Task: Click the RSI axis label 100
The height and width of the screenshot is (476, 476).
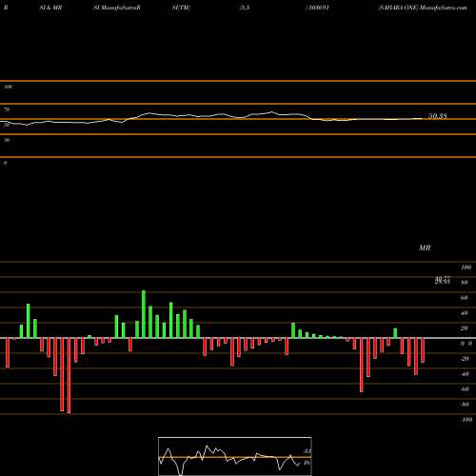Action: click(8, 87)
